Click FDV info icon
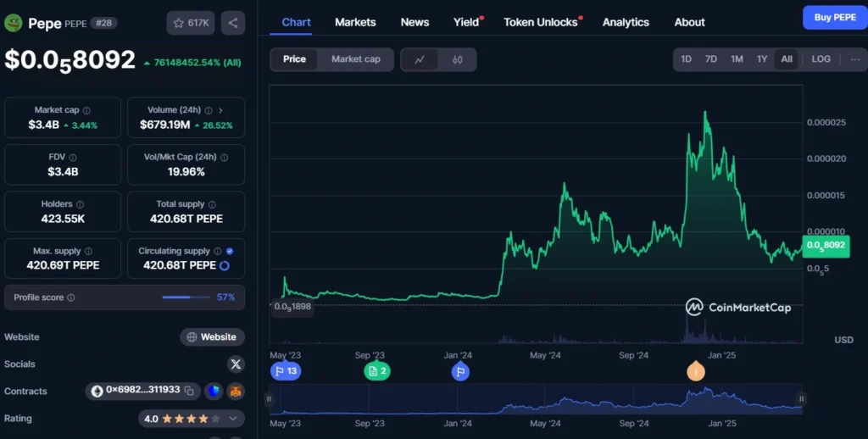This screenshot has width=868, height=439. 73,158
